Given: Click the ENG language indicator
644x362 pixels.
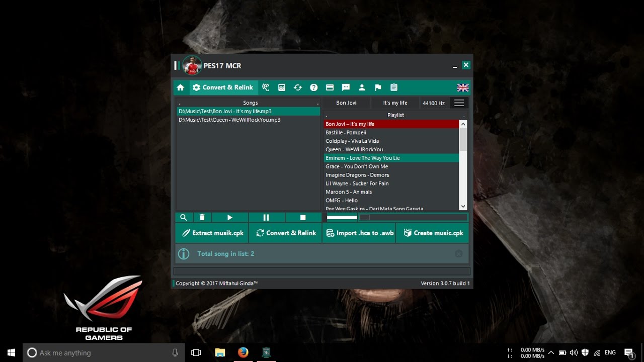Looking at the screenshot, I should (x=610, y=353).
